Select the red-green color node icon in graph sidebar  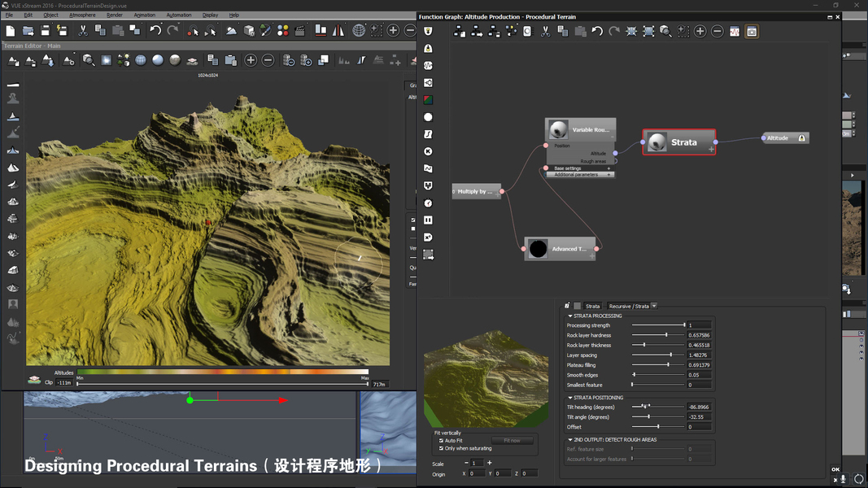[x=428, y=100]
